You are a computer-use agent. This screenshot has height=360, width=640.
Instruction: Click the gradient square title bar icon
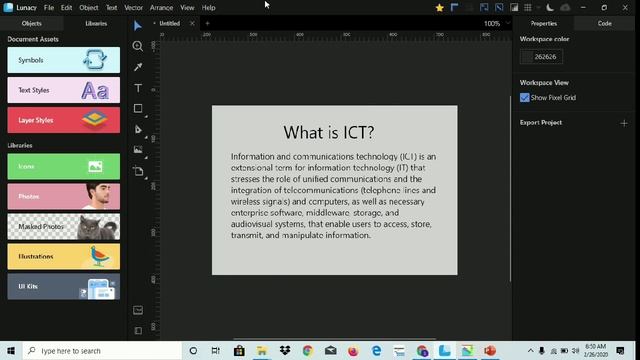pos(514,7)
